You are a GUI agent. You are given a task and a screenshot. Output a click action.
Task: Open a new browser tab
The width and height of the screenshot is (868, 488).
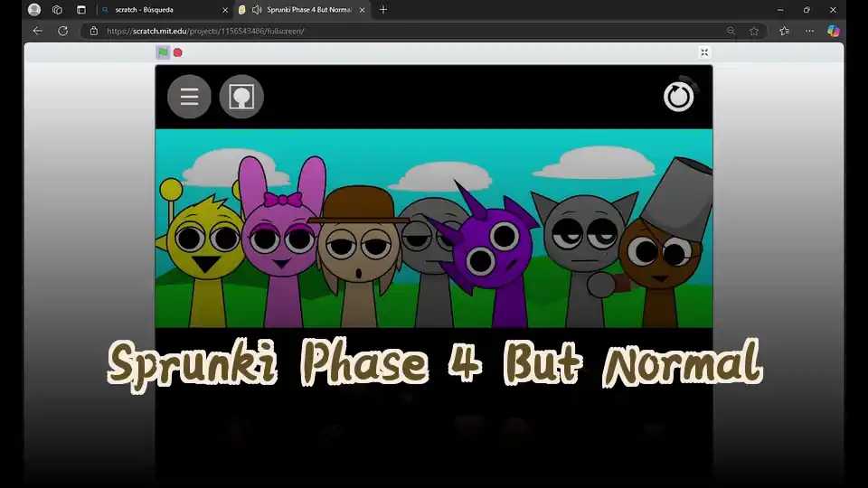click(383, 10)
